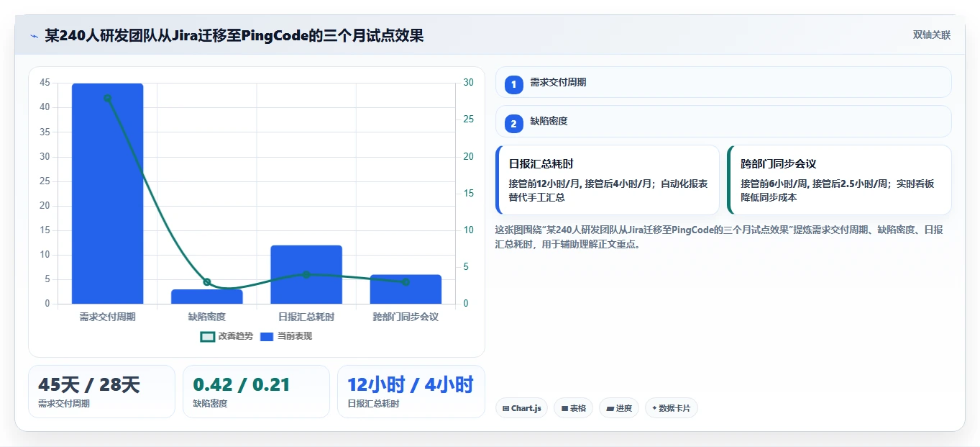Click the x-axis label 缺陷密度
980x447 pixels.
pyautogui.click(x=207, y=317)
